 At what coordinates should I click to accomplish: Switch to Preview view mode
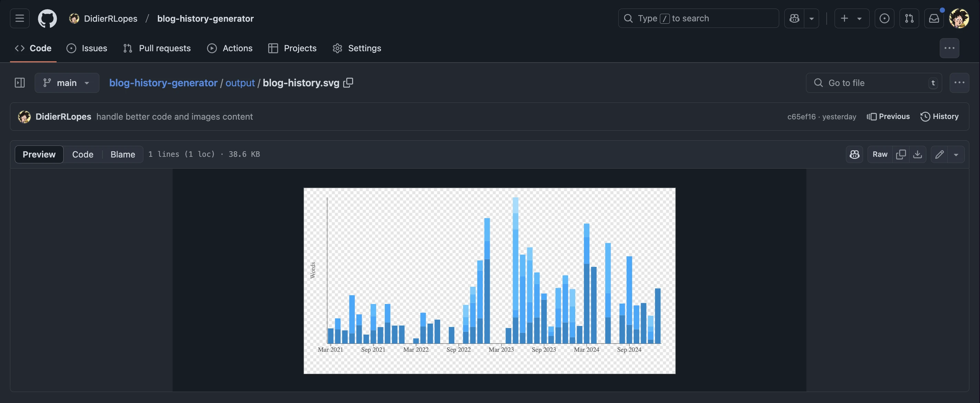(39, 154)
